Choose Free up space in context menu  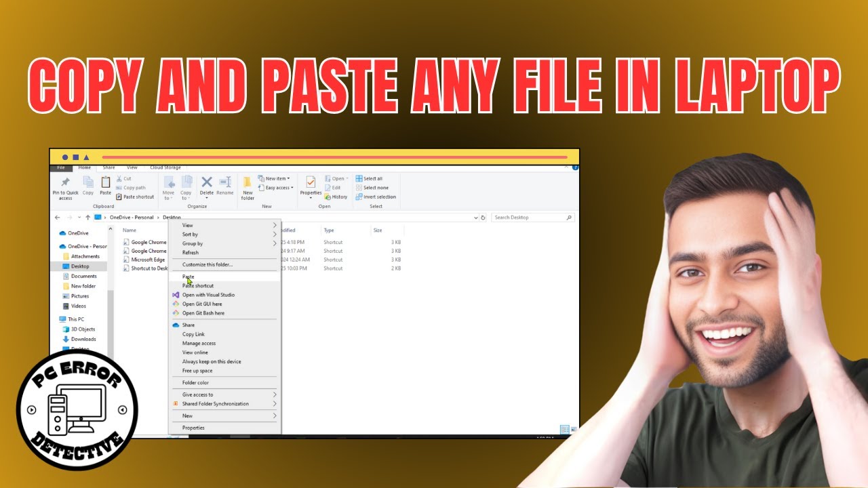[x=224, y=371]
